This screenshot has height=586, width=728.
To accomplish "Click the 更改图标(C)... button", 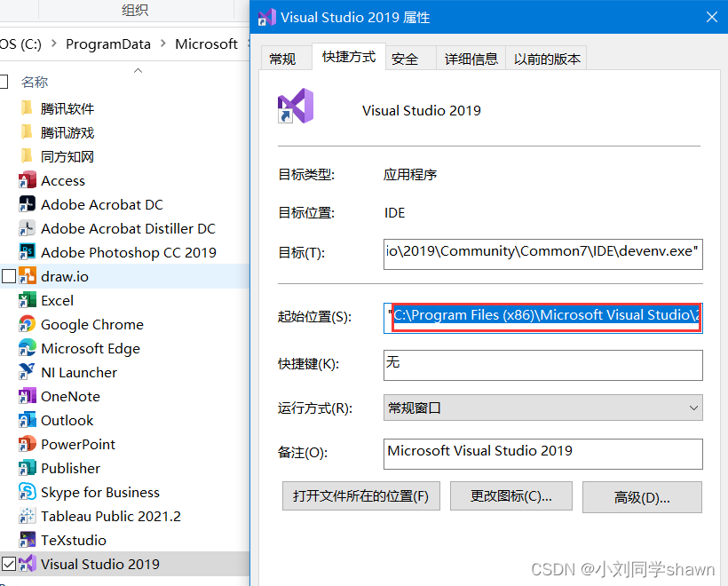I will pos(511,496).
